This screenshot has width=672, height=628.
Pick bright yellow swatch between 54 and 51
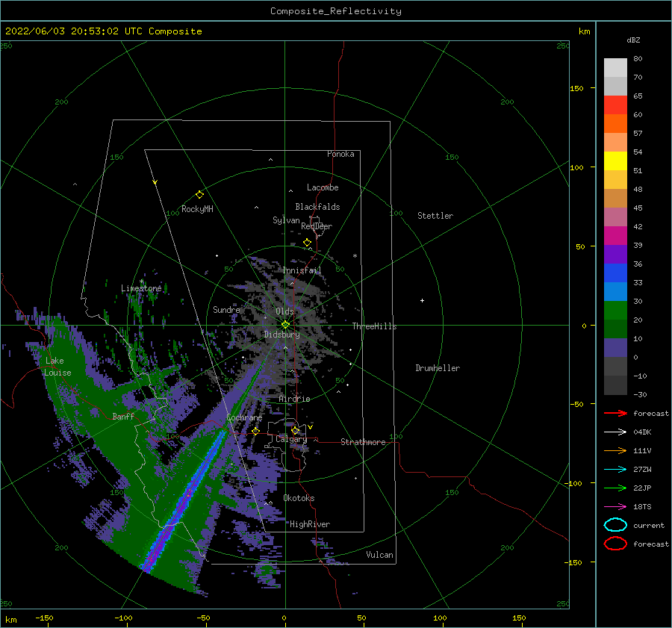point(615,161)
